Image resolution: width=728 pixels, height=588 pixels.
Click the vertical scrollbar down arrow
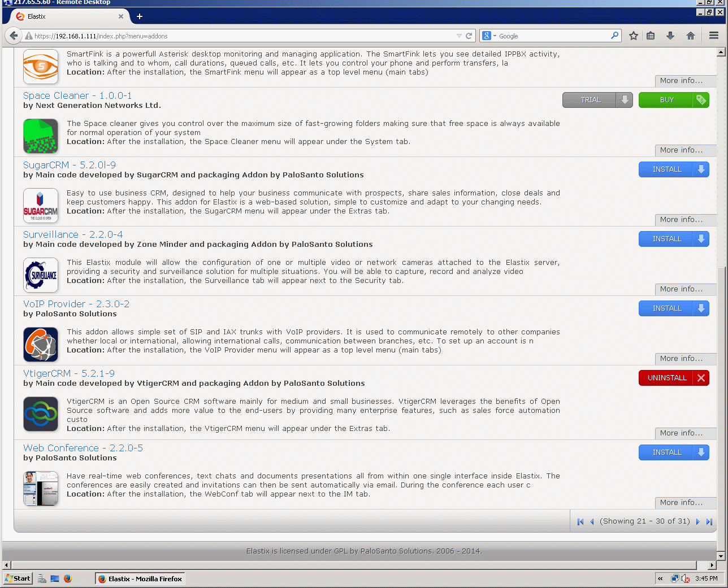click(x=721, y=556)
